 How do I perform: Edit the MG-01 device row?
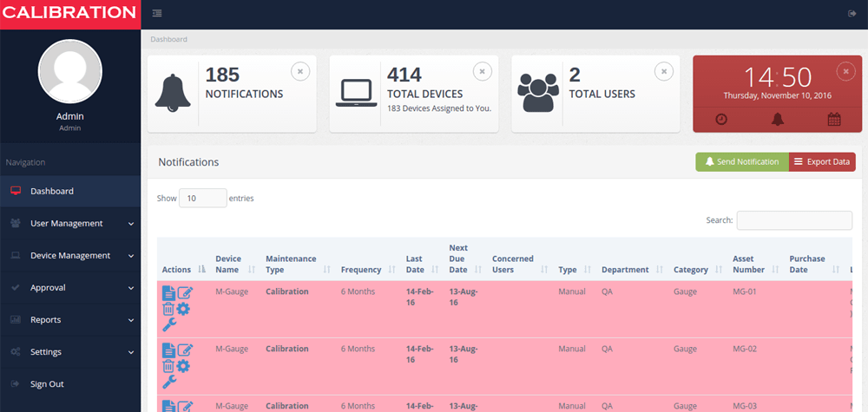click(185, 292)
